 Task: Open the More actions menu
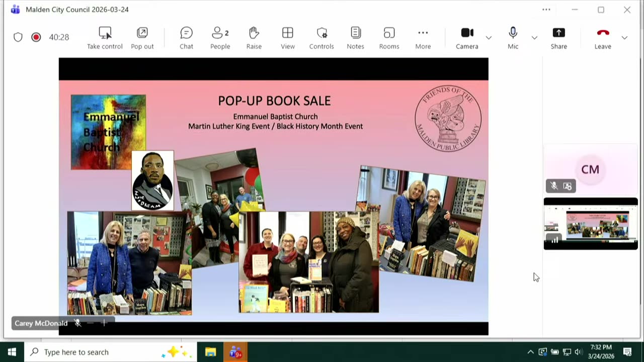coord(423,38)
